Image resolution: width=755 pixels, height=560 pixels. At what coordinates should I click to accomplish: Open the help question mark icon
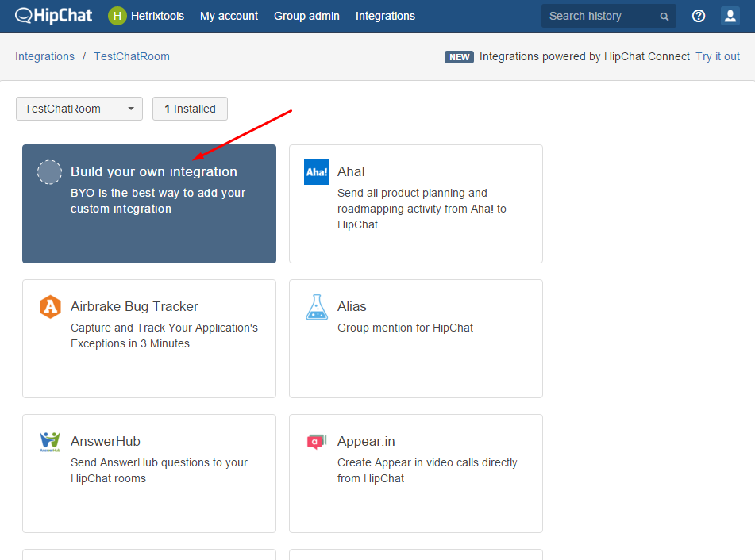point(698,16)
